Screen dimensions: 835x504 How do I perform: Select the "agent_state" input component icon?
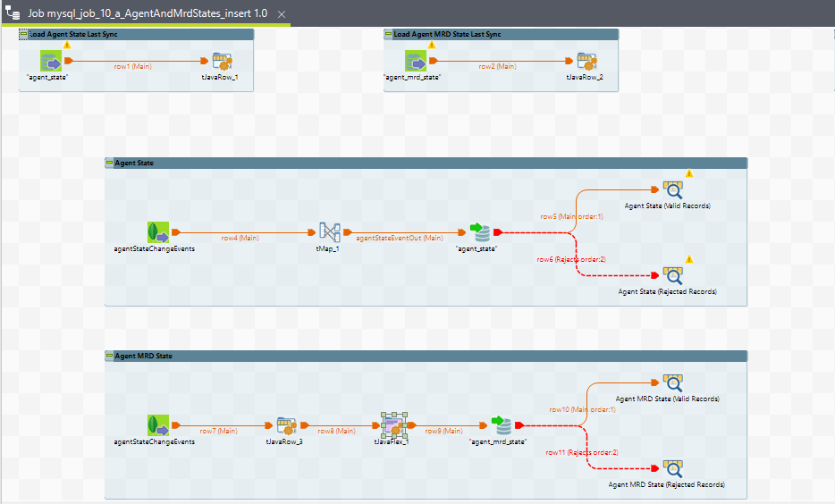pos(51,62)
